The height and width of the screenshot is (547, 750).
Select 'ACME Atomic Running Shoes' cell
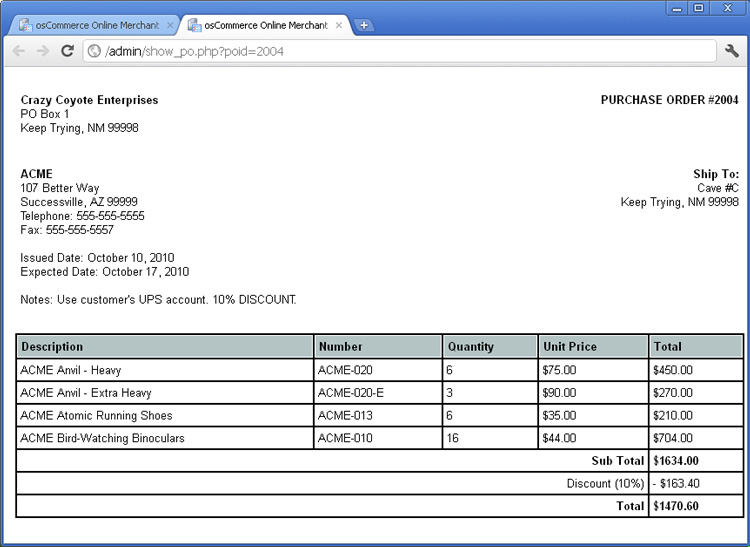[x=165, y=416]
